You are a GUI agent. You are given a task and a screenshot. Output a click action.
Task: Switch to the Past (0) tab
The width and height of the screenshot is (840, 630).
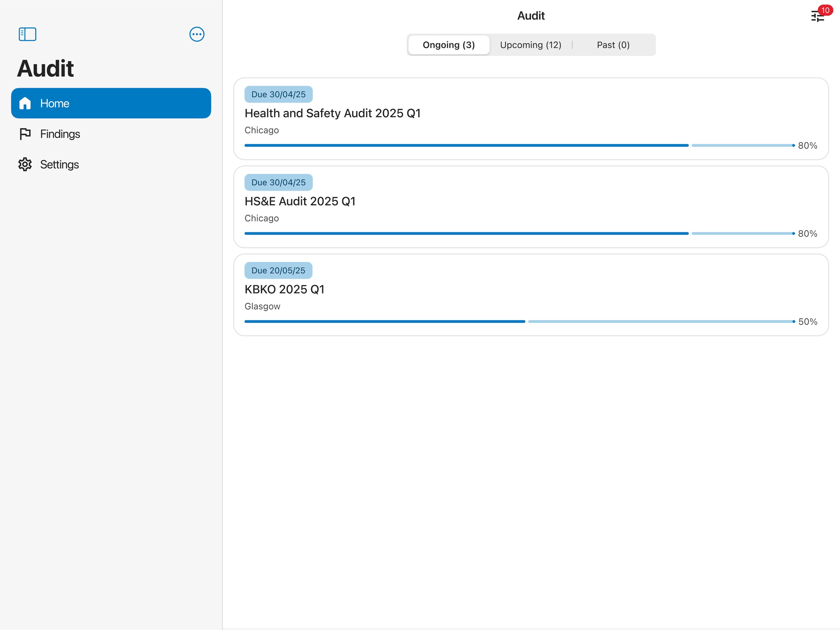pos(613,45)
